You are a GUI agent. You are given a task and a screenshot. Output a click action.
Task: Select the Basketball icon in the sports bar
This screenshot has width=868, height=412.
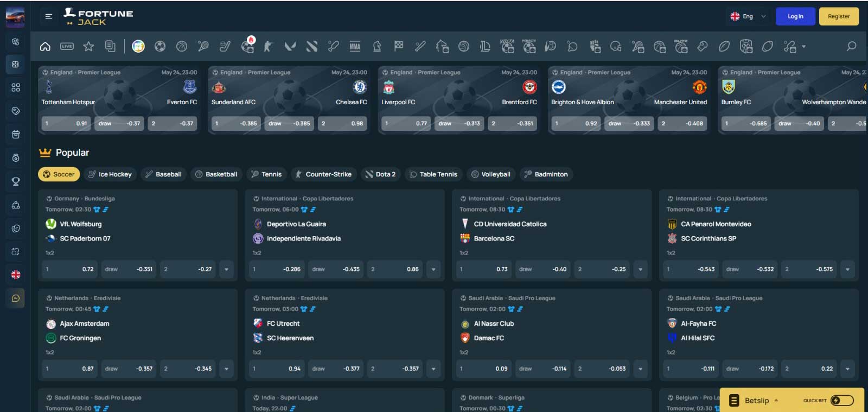pos(182,47)
